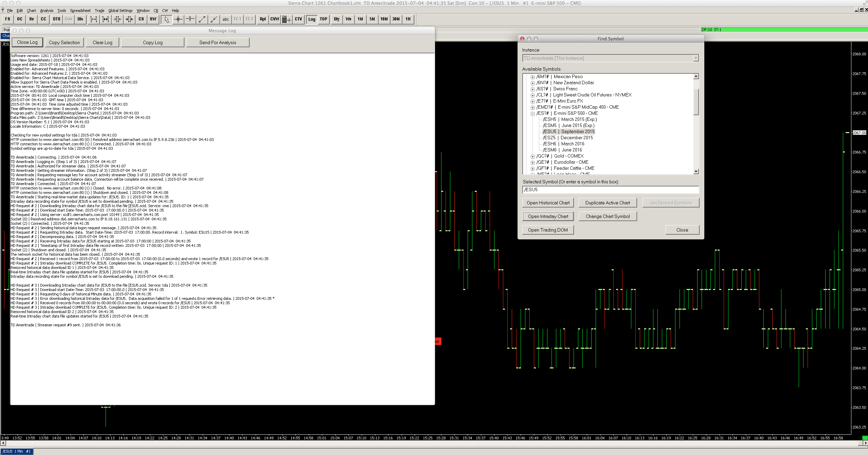Toggle the Log toolbar button
The image size is (868, 455).
tap(312, 19)
